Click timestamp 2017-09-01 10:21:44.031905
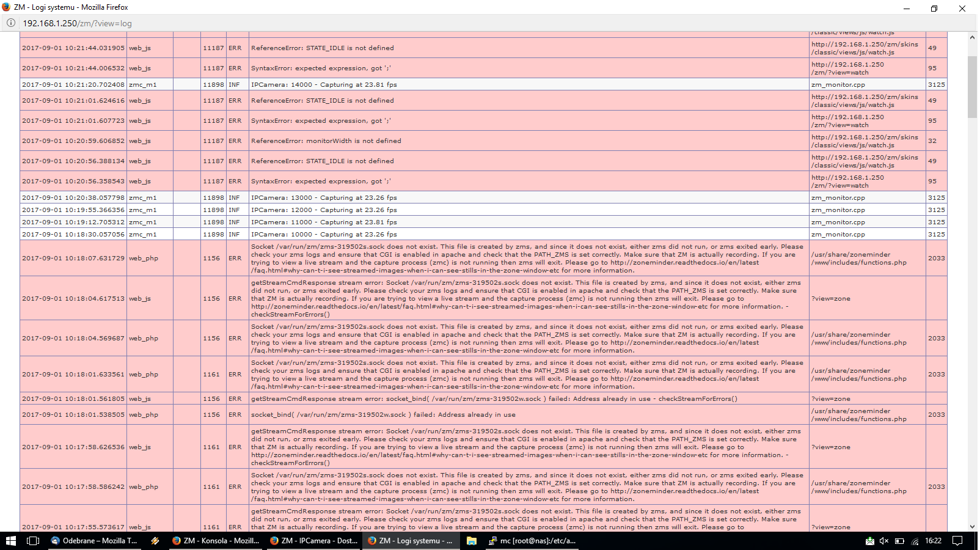 73,48
